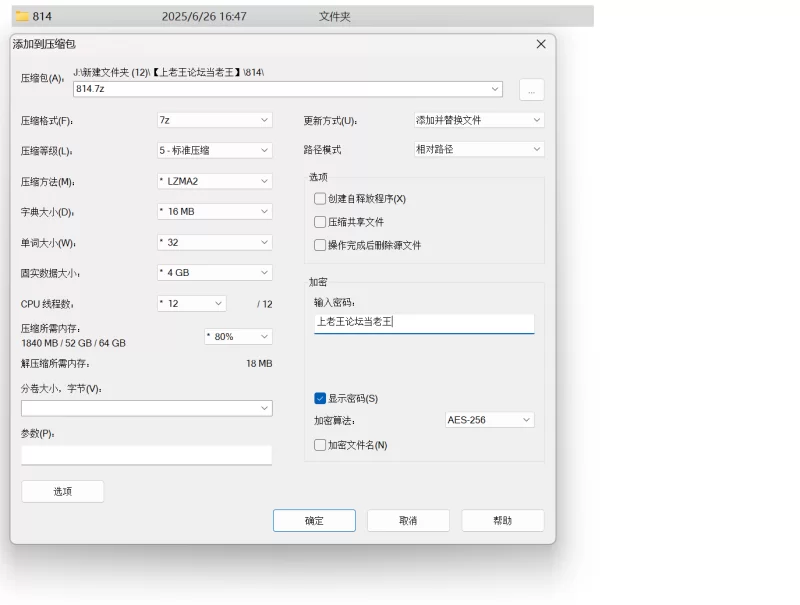Viewport: 800px width, 605px height.
Task: Confirm with the 确定 button
Action: tap(314, 521)
